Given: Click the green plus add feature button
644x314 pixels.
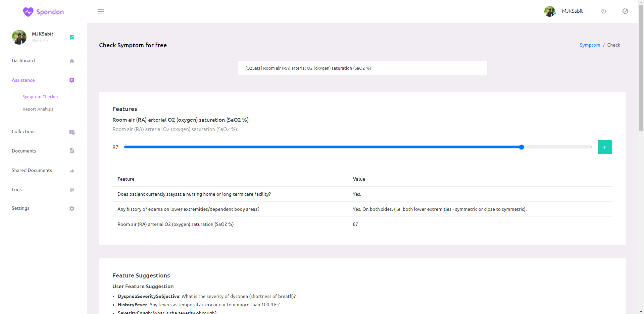Looking at the screenshot, I should pyautogui.click(x=604, y=147).
